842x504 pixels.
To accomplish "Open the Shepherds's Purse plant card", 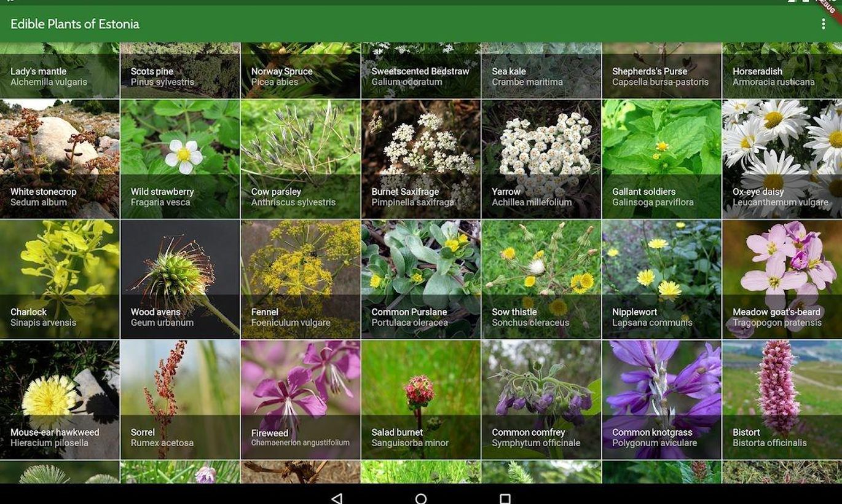I will point(662,70).
